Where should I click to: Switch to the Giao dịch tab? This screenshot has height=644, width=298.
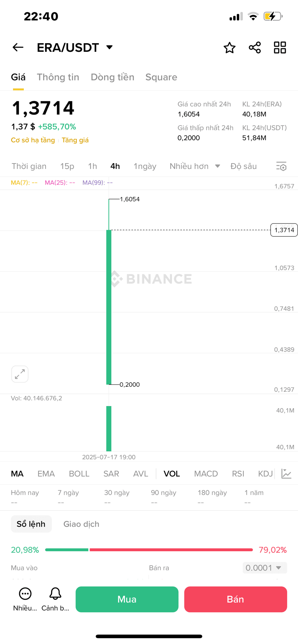tap(81, 524)
